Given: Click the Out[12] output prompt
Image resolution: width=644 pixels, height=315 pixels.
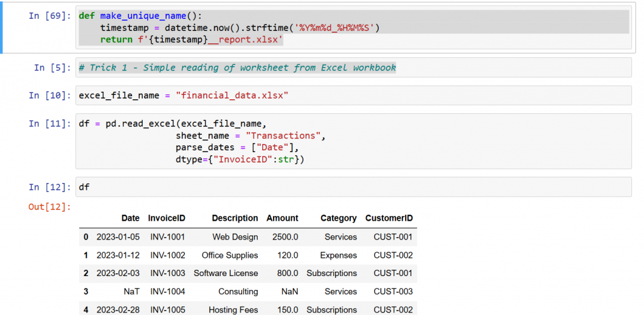Looking at the screenshot, I should click(x=50, y=207).
